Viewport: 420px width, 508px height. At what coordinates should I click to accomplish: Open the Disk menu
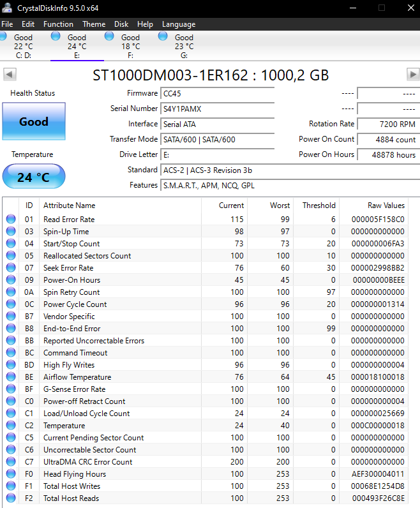point(121,24)
